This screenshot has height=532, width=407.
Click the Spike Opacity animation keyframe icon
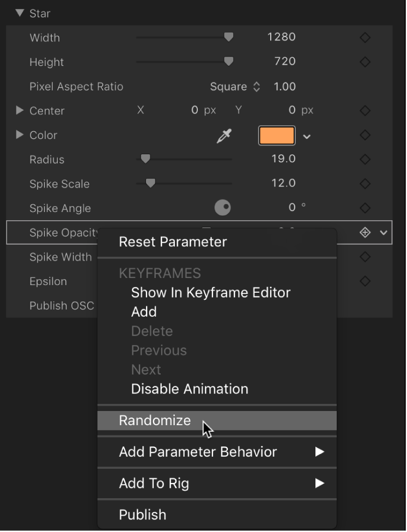point(365,233)
